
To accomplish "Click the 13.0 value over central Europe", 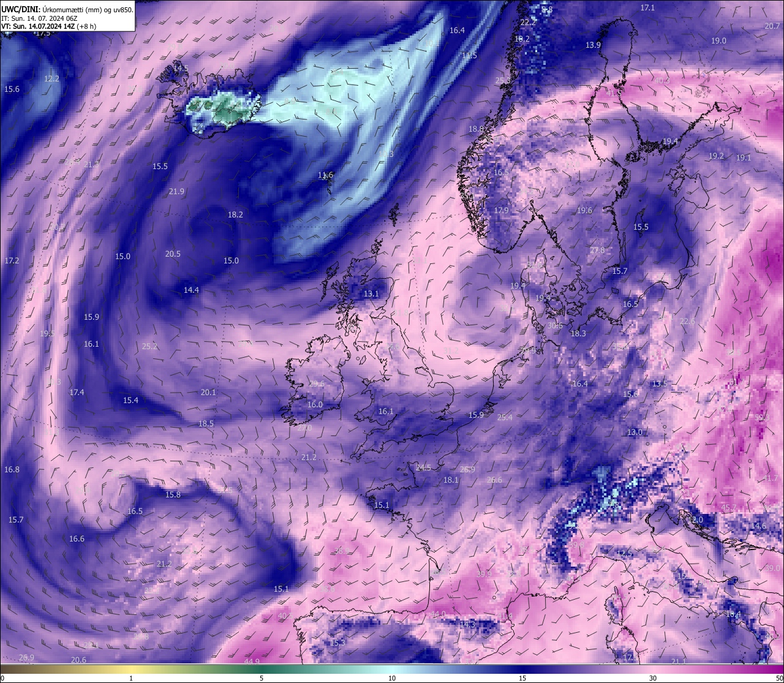I will (x=635, y=432).
